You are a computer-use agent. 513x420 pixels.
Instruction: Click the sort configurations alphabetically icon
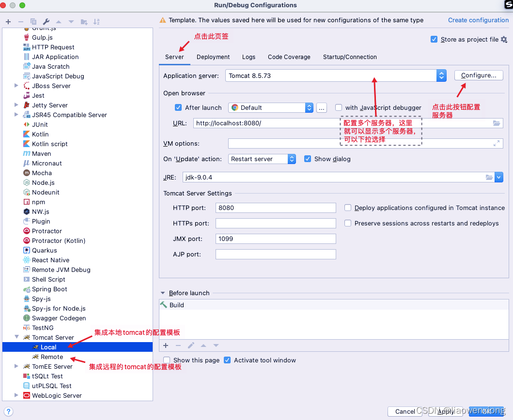(96, 22)
